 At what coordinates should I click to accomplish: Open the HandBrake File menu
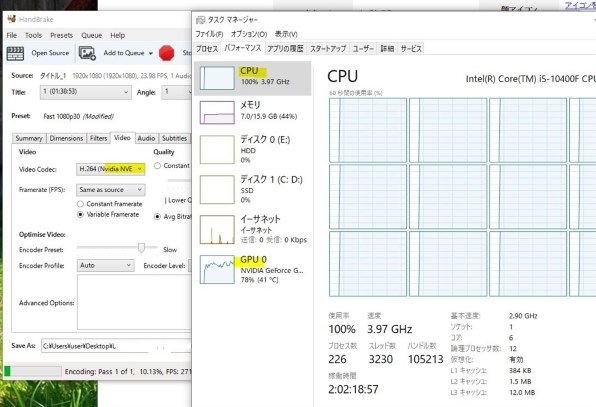(12, 35)
